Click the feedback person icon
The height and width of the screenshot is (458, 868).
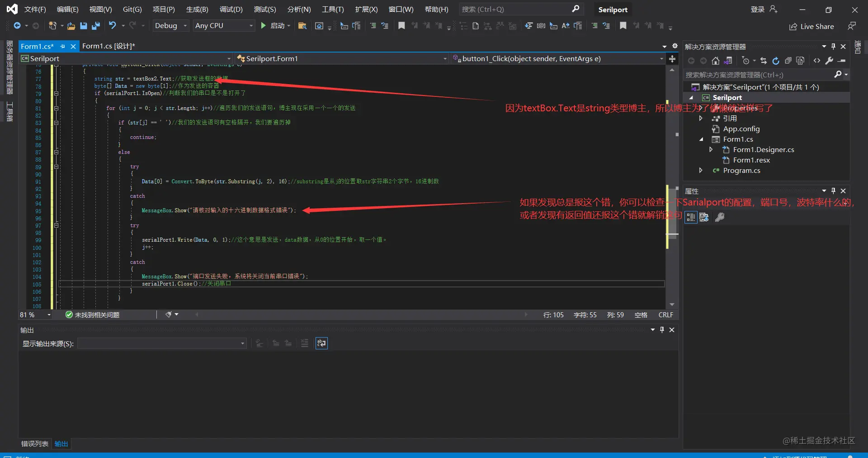tap(852, 26)
